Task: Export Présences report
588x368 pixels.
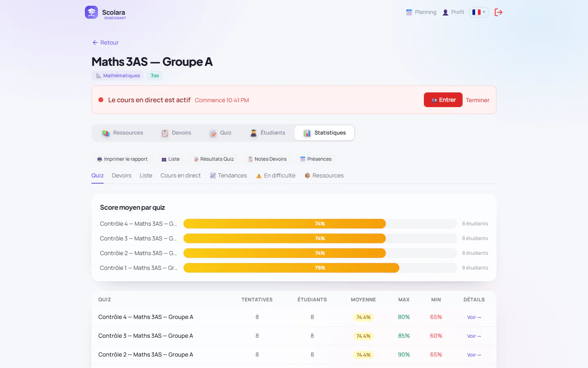Action: 316,159
